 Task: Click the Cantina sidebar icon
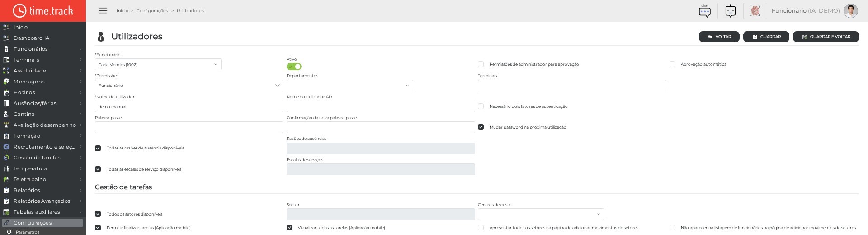tap(6, 114)
